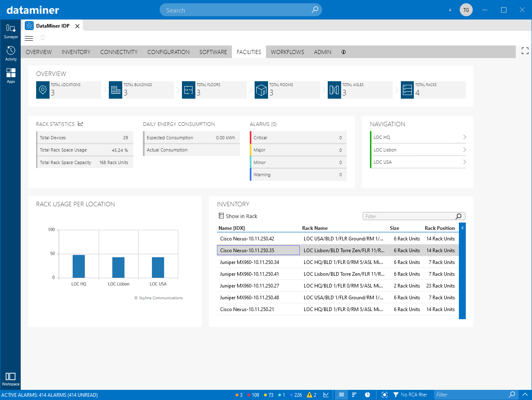The height and width of the screenshot is (400, 532).
Task: Open the TG user avatar
Action: click(466, 10)
